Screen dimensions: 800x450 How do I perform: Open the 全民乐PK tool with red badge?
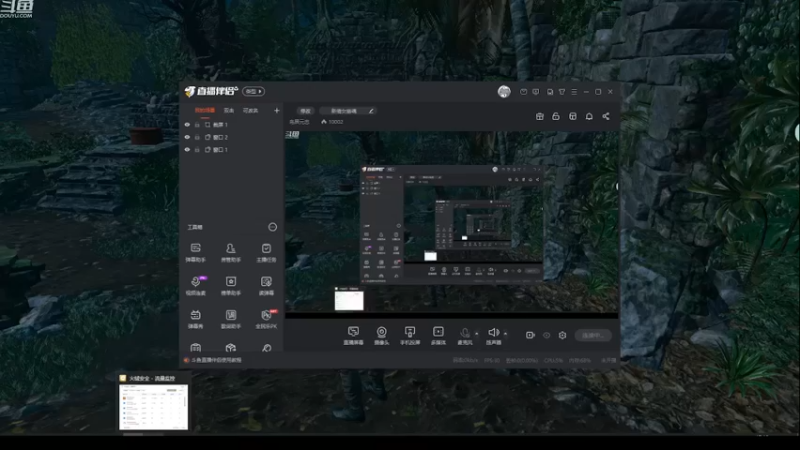click(266, 319)
